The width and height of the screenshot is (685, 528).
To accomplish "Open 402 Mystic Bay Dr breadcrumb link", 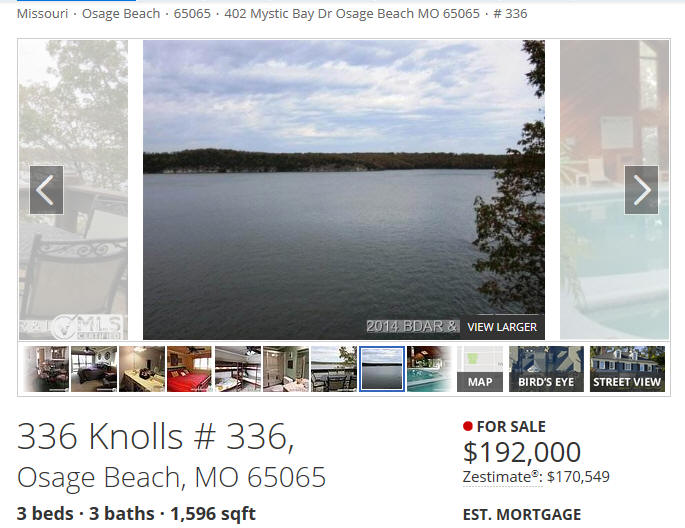I will tap(352, 14).
